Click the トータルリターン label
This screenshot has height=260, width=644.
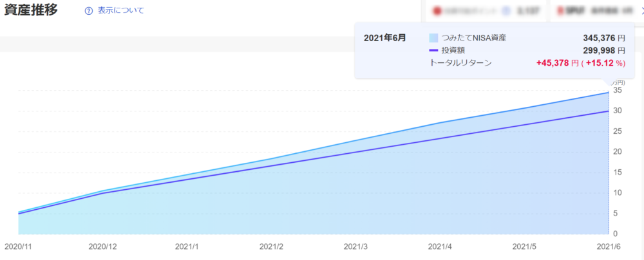click(x=460, y=63)
